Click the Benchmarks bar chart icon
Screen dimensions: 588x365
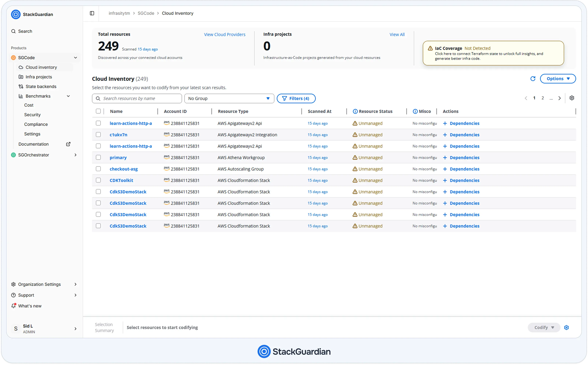coord(21,96)
